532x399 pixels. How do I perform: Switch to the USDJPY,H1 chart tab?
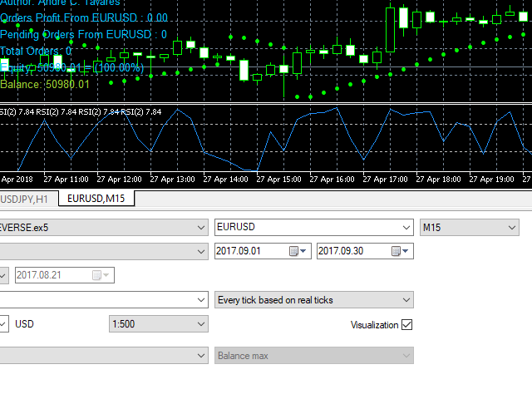(x=24, y=199)
